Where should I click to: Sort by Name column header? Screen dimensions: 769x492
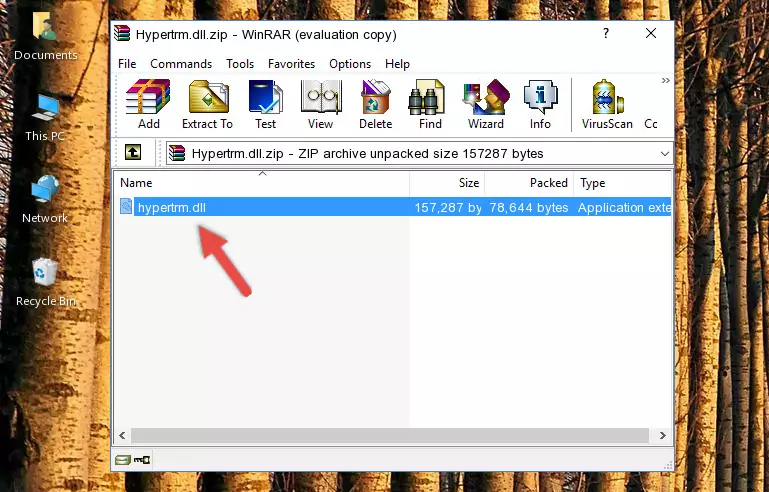click(262, 183)
